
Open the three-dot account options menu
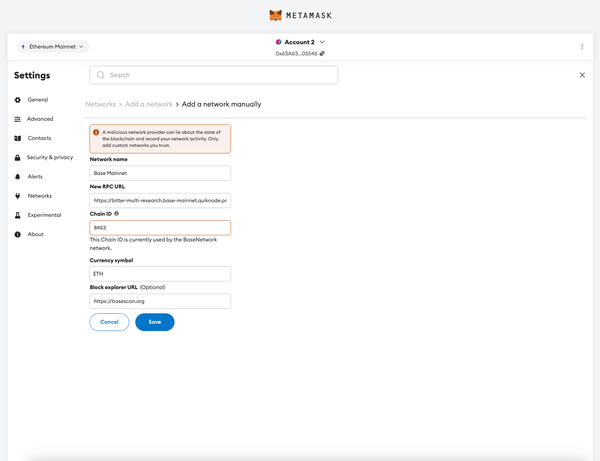[582, 46]
